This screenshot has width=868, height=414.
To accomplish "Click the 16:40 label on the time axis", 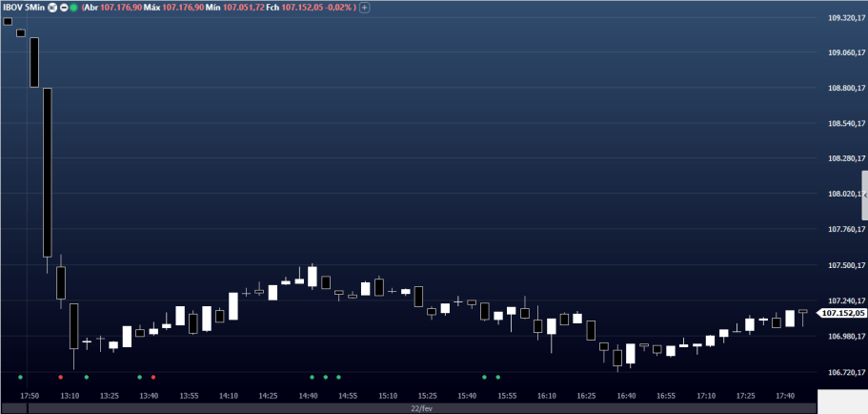I will coord(626,395).
